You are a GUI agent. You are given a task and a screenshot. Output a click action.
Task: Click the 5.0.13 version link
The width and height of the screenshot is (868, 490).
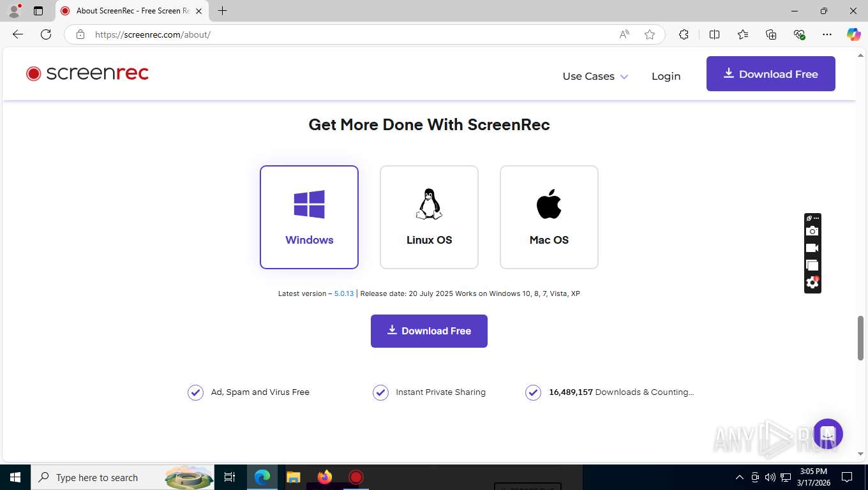[344, 293]
